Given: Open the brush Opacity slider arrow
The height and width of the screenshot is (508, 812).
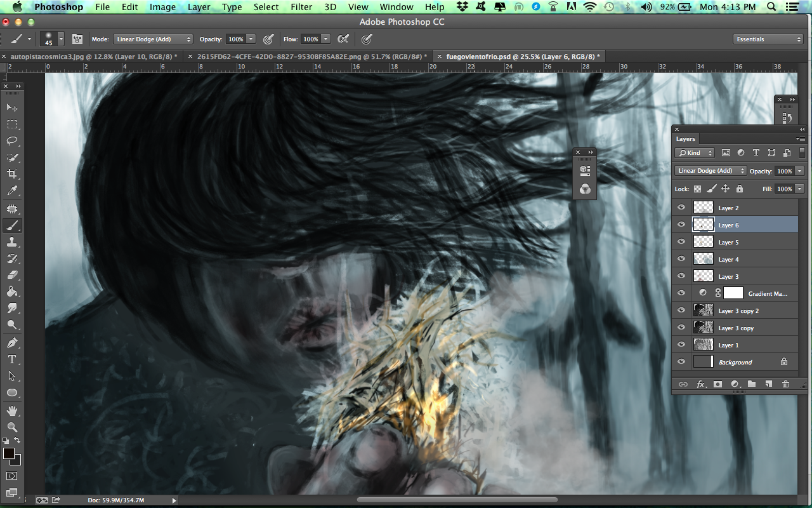Looking at the screenshot, I should tap(251, 39).
